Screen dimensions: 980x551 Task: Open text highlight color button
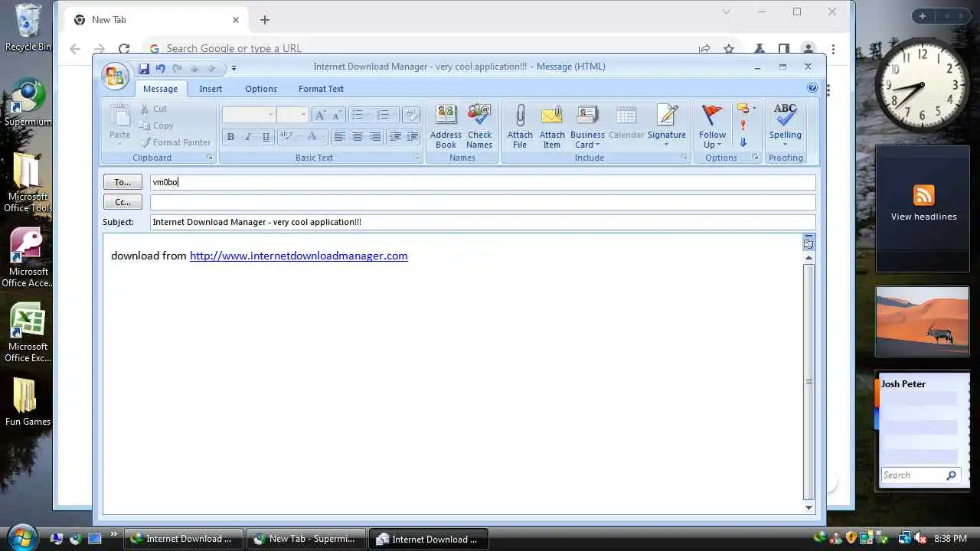point(288,137)
